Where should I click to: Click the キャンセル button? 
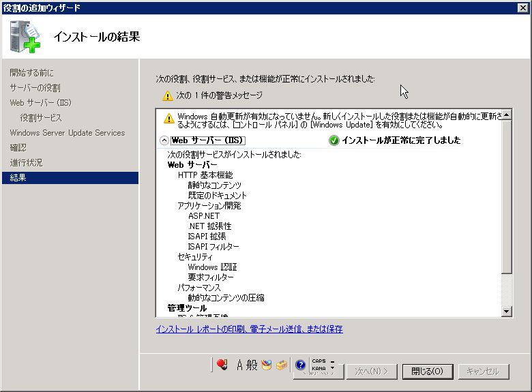click(x=483, y=372)
